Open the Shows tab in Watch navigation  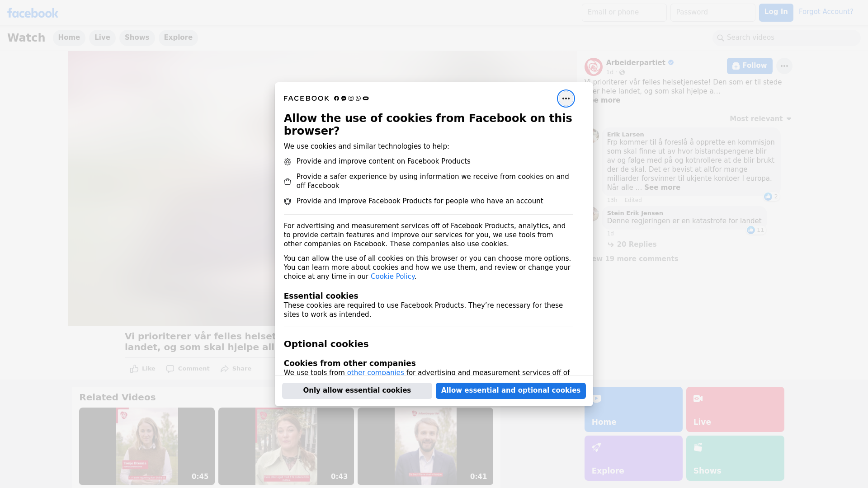coord(137,38)
